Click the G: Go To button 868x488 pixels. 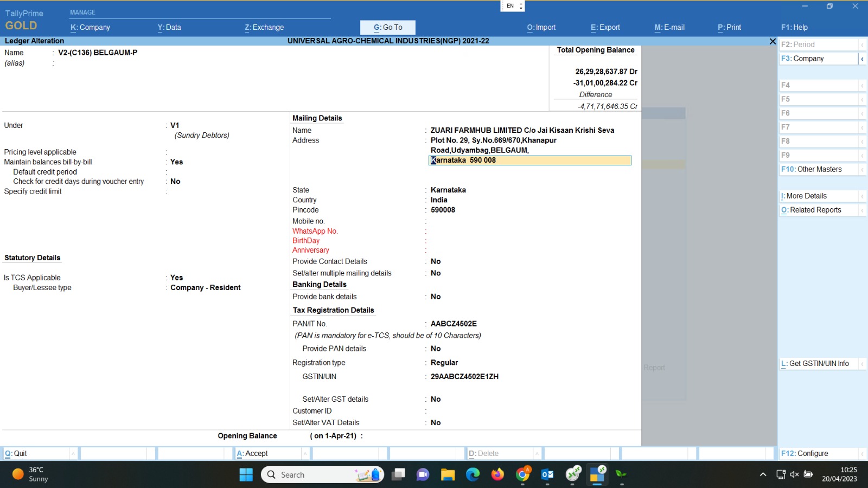388,27
